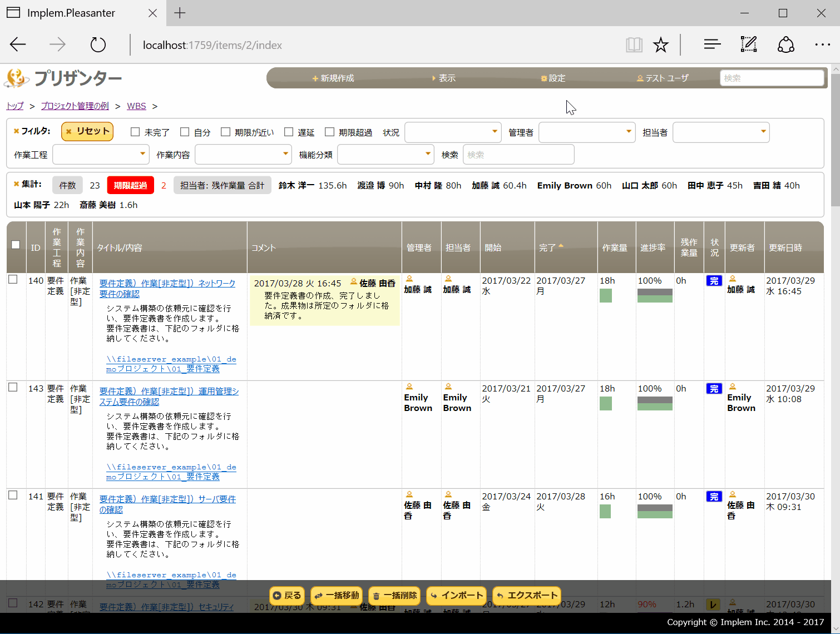Open サーバ要件の確認 title link
Image resolution: width=840 pixels, height=634 pixels.
click(x=167, y=504)
